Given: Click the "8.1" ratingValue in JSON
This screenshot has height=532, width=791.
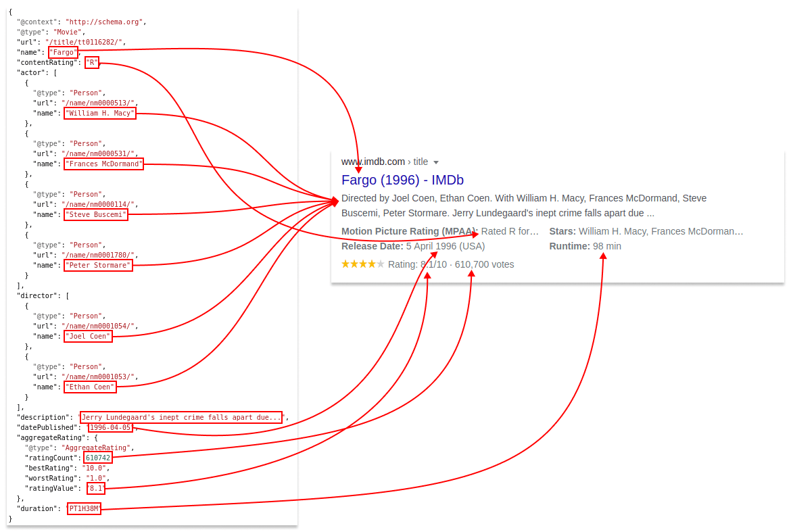Looking at the screenshot, I should click(x=96, y=489).
